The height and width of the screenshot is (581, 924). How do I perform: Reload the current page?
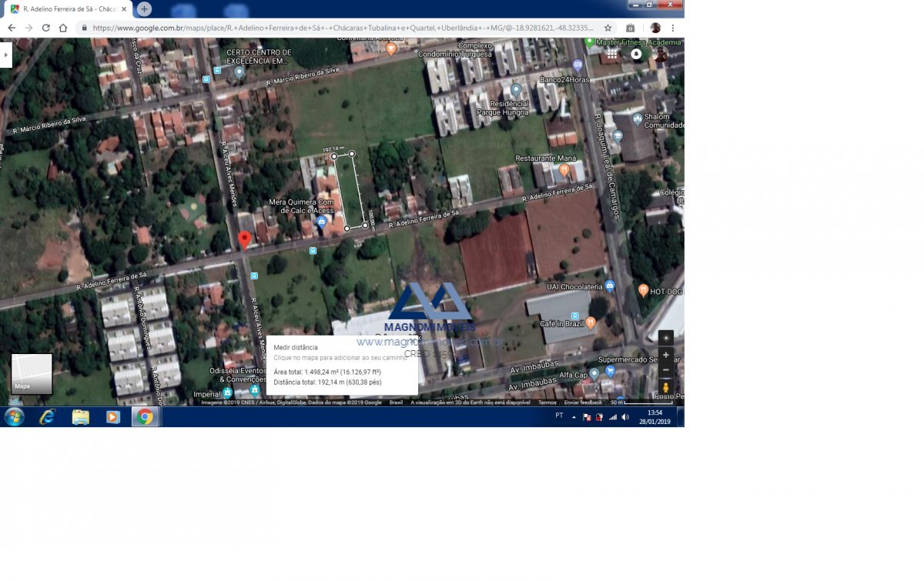coord(45,28)
